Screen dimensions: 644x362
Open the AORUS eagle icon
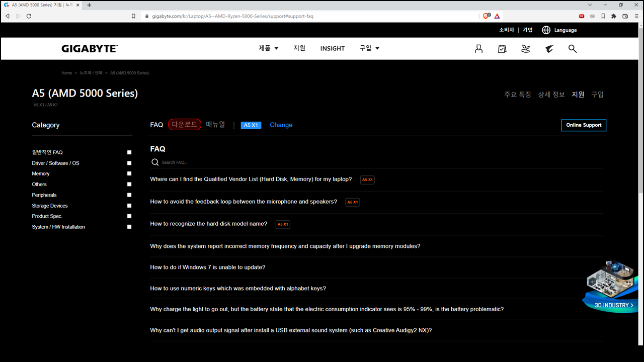pyautogui.click(x=549, y=49)
